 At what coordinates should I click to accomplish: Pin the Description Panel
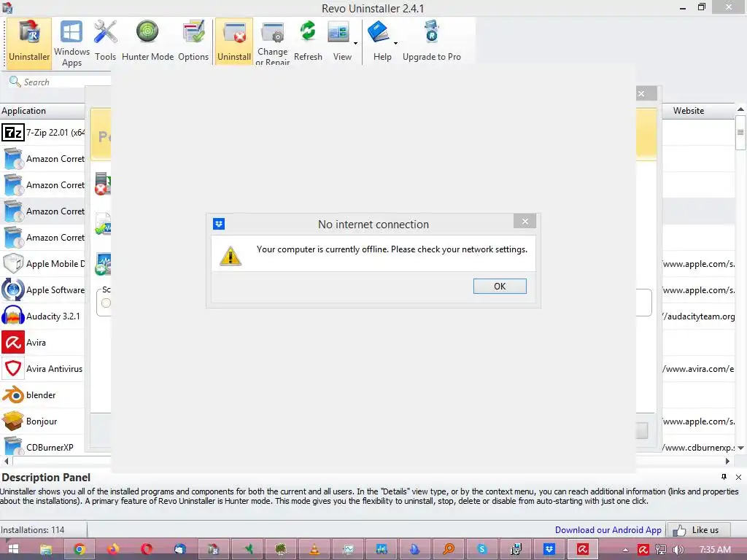click(x=724, y=477)
